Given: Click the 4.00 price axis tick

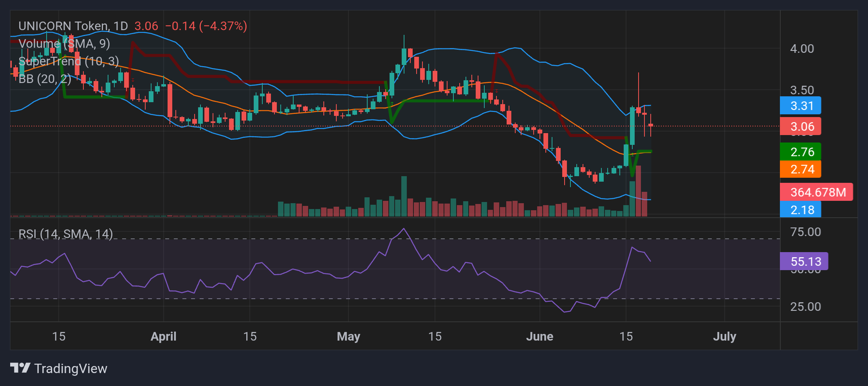Looking at the screenshot, I should tap(802, 49).
